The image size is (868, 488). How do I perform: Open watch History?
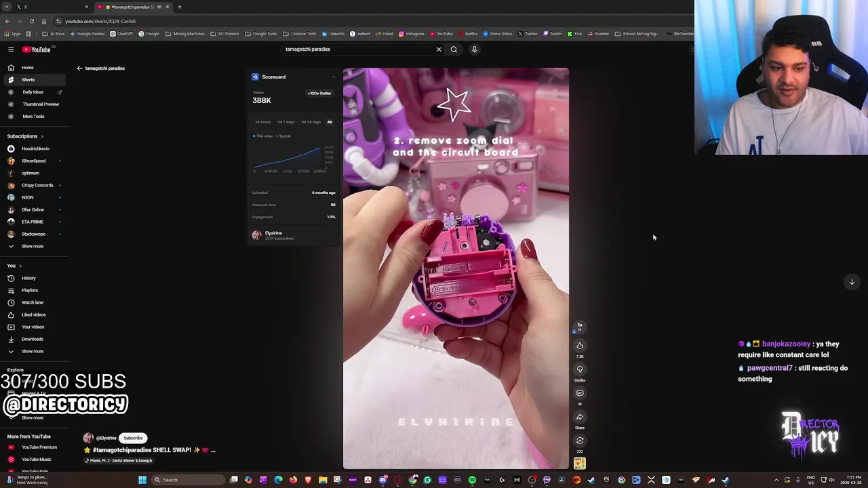point(28,278)
